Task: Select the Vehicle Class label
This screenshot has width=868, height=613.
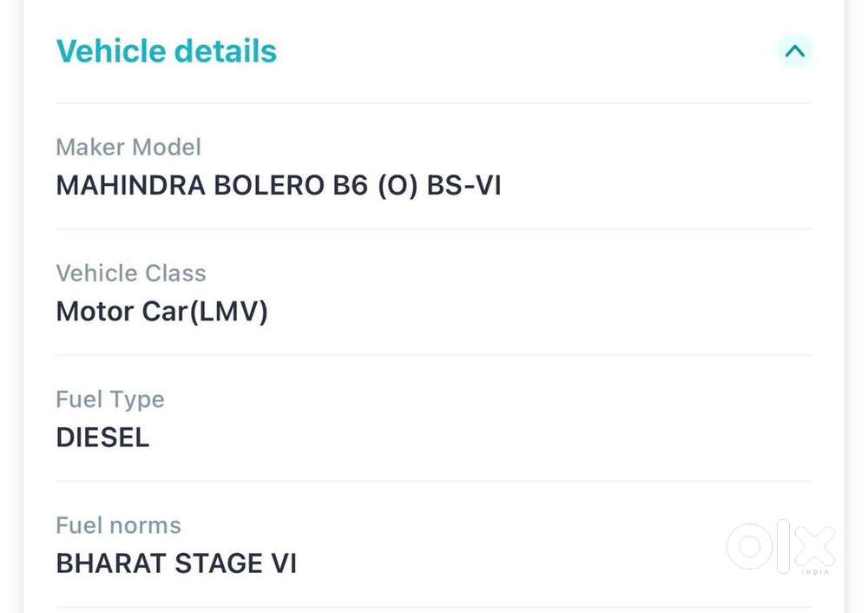Action: pos(131,273)
